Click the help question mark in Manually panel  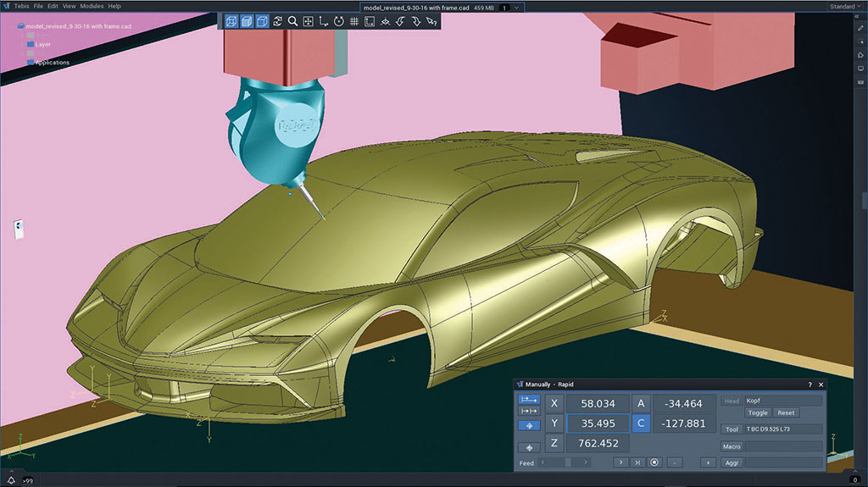810,385
